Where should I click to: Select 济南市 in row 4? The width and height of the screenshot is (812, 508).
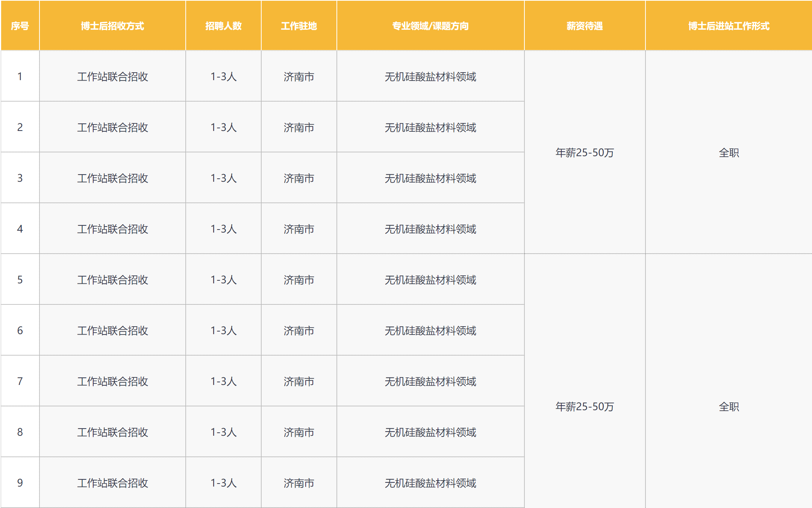click(299, 229)
